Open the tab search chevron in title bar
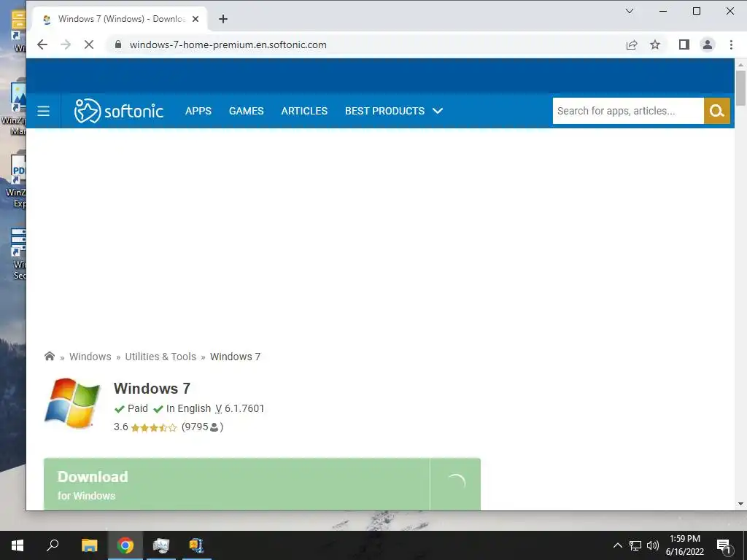The width and height of the screenshot is (747, 560). tap(630, 11)
